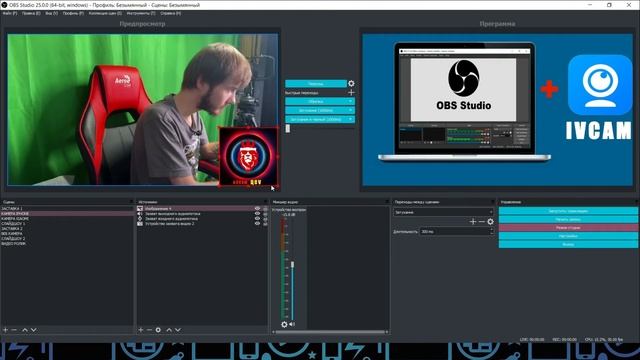Undock the Источники panel via header icon
The image size is (640, 360).
point(265,202)
